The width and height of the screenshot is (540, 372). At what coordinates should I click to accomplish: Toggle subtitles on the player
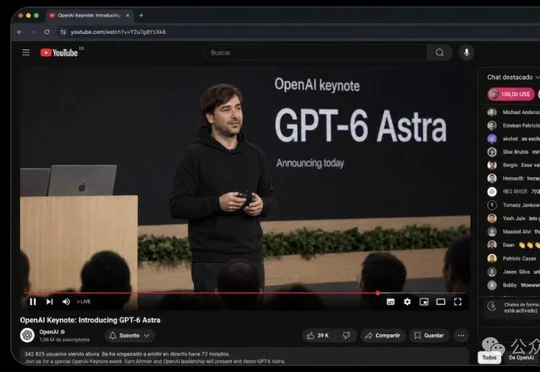391,302
